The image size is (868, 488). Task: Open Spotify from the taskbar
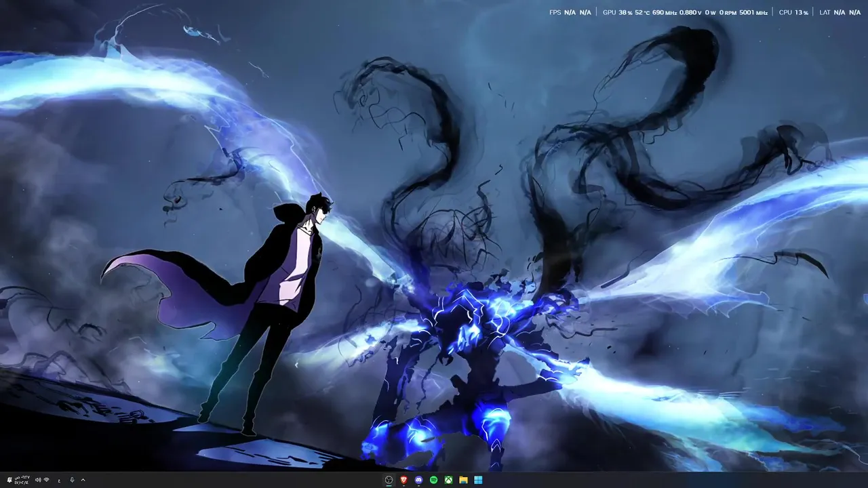(x=434, y=480)
